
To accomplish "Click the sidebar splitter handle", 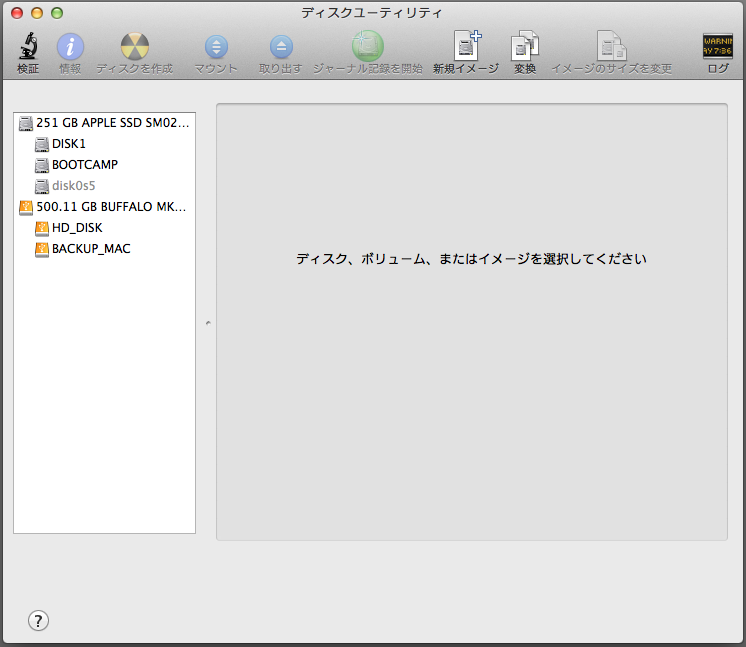I will point(208,323).
